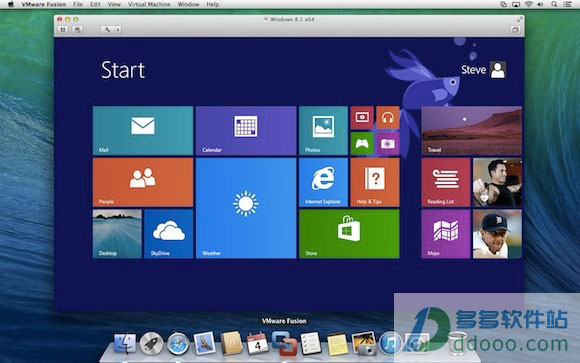Open the Calendar tile
Viewport: 580px width, 363px height.
246,130
